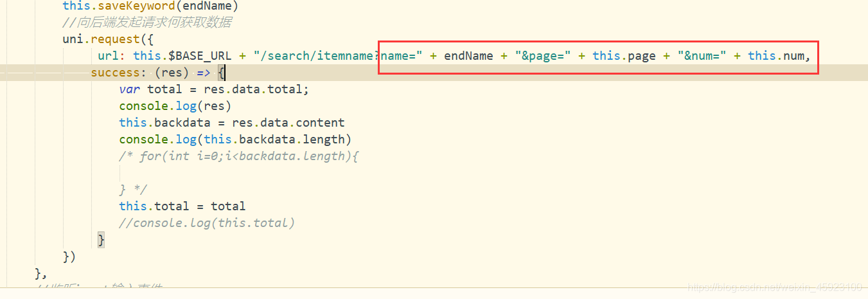Click the console.log(res) line
The image size is (868, 299).
tap(175, 106)
